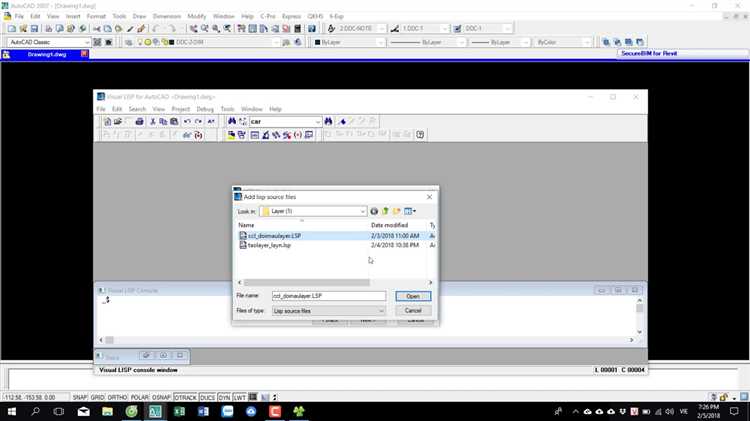The width and height of the screenshot is (750, 421).
Task: Open Visual LISP Tools menu
Action: coord(227,109)
